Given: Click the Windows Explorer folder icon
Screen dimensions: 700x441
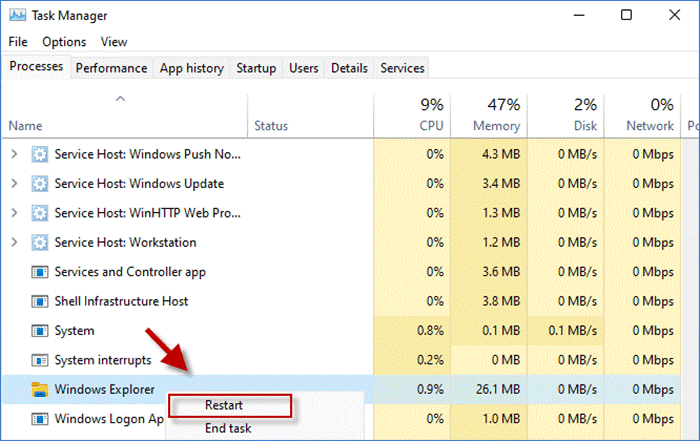Looking at the screenshot, I should coord(40,389).
